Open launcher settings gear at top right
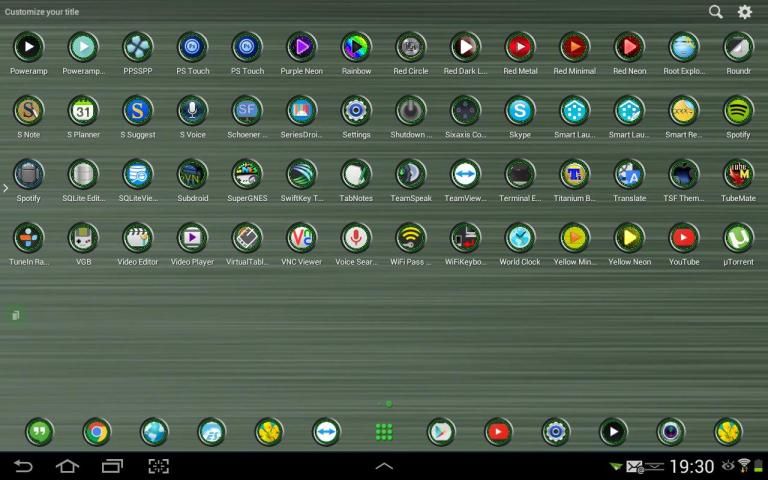This screenshot has width=768, height=480. [x=745, y=12]
